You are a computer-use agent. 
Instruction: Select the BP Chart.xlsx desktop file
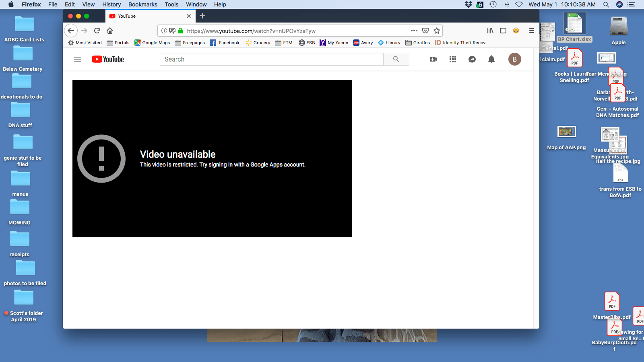(574, 27)
